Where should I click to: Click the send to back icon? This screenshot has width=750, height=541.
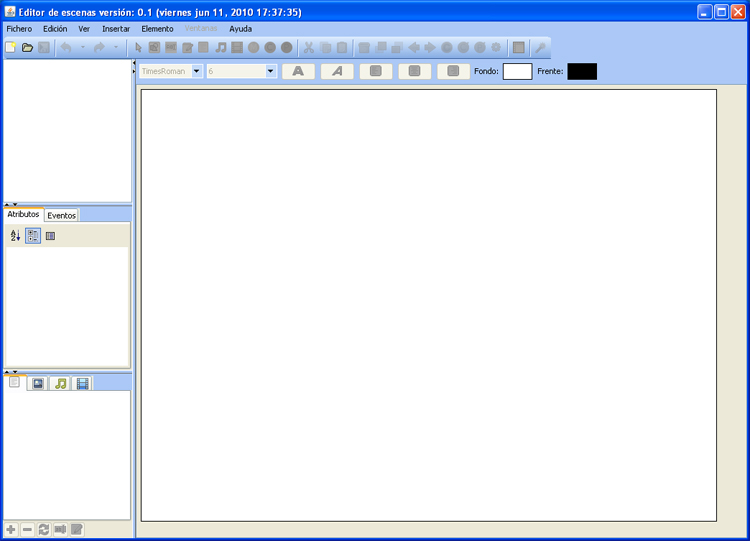[x=397, y=47]
